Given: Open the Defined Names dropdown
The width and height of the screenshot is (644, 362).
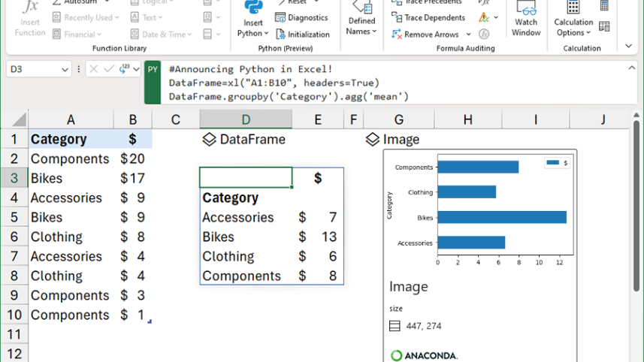Looking at the screenshot, I should (361, 21).
